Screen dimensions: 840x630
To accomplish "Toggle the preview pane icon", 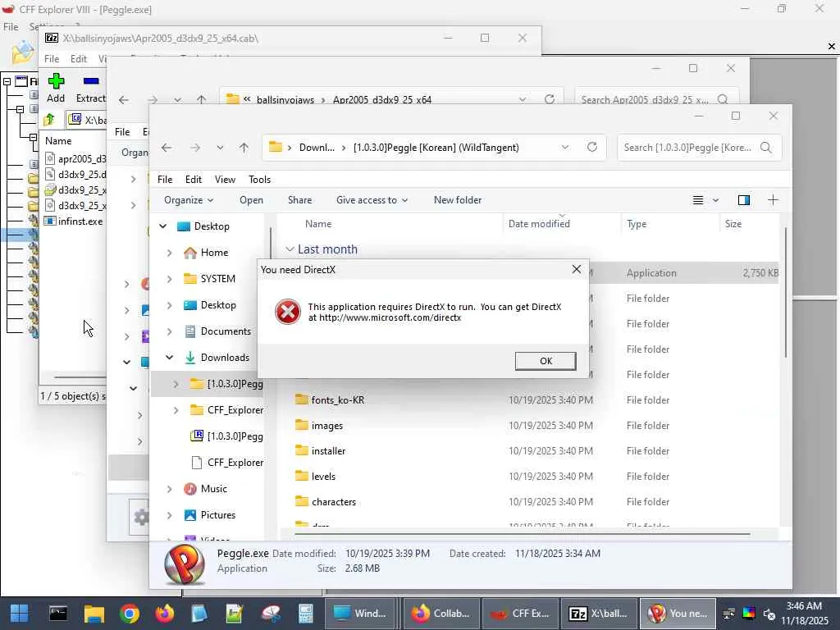I will click(x=743, y=200).
